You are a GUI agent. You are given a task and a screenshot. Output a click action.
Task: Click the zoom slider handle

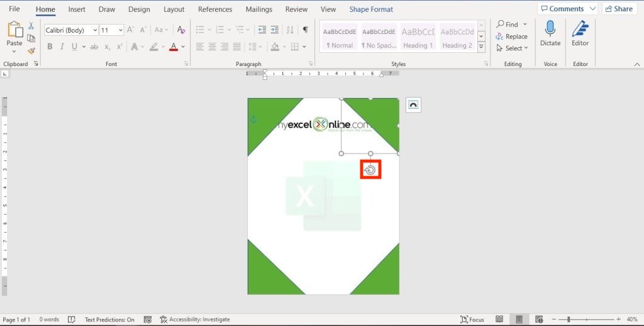[569, 320]
